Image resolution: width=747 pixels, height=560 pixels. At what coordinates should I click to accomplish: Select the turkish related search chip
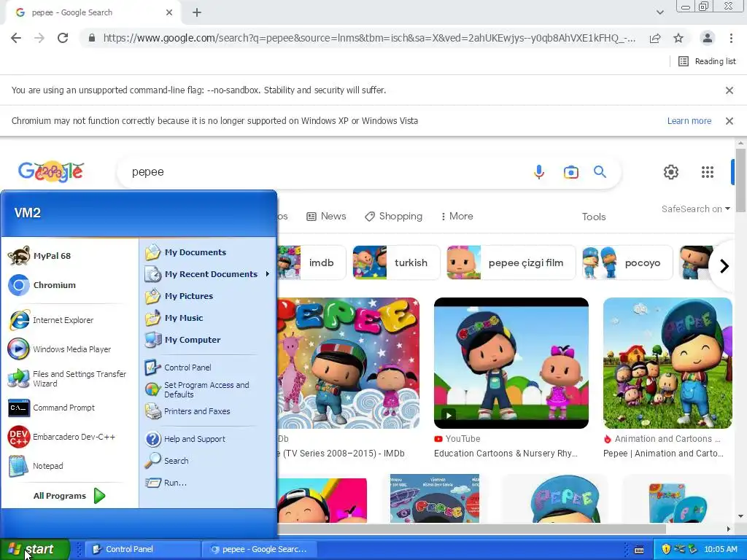(x=396, y=262)
